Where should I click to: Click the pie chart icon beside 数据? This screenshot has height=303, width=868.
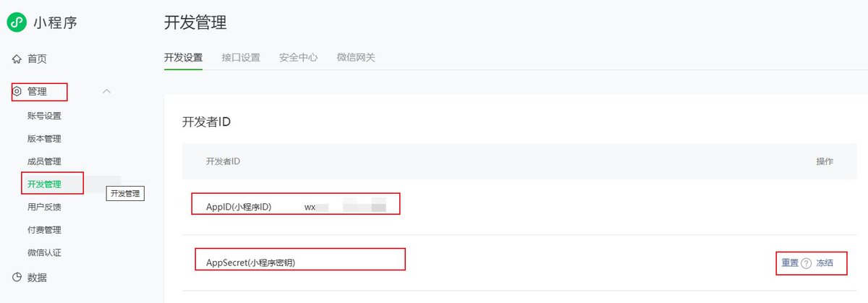point(17,277)
